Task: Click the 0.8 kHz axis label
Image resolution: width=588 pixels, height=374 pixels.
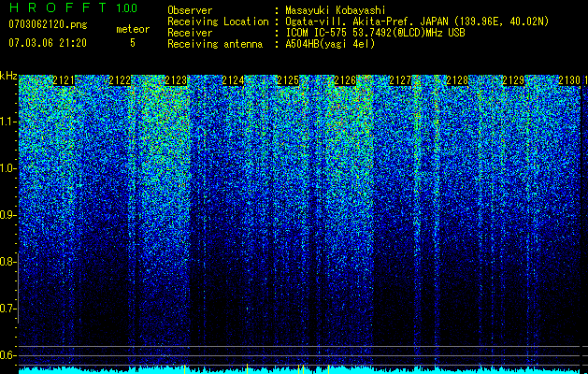Action: point(7,262)
